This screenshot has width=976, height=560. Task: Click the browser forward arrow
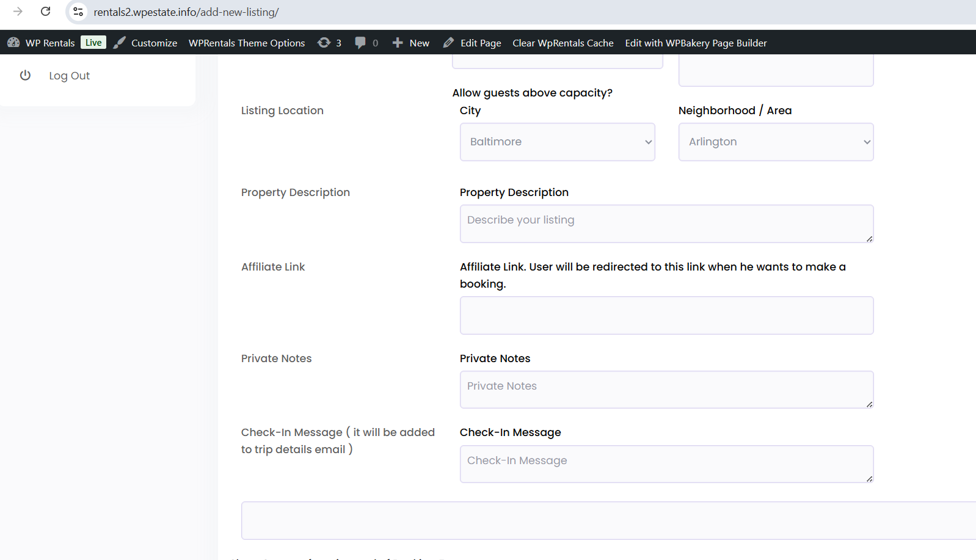(18, 12)
